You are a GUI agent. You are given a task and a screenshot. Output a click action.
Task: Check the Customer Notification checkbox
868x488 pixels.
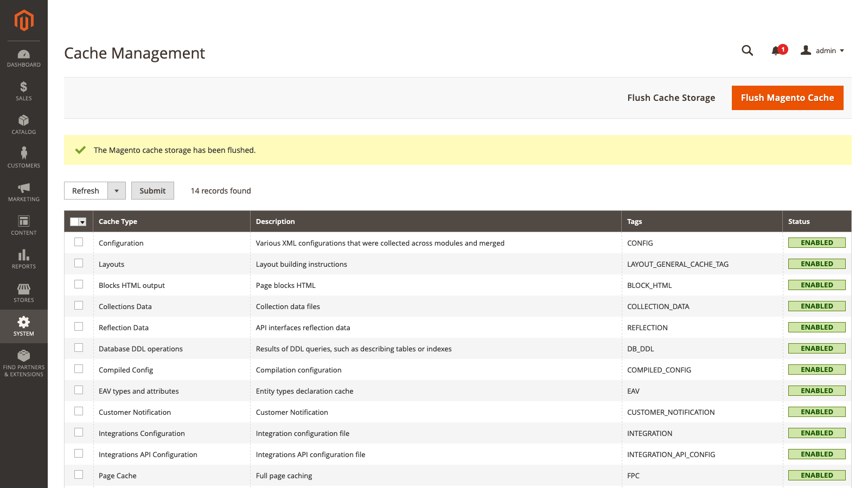[x=79, y=411]
